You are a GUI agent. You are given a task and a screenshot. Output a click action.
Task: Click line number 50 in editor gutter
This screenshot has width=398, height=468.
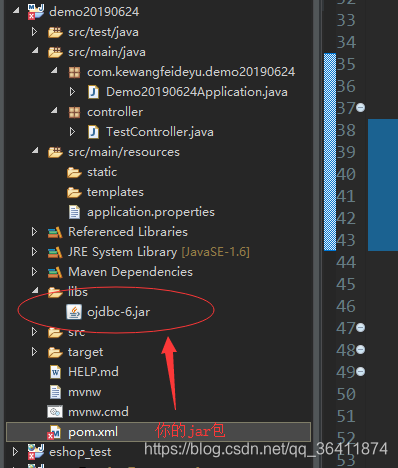coord(346,394)
